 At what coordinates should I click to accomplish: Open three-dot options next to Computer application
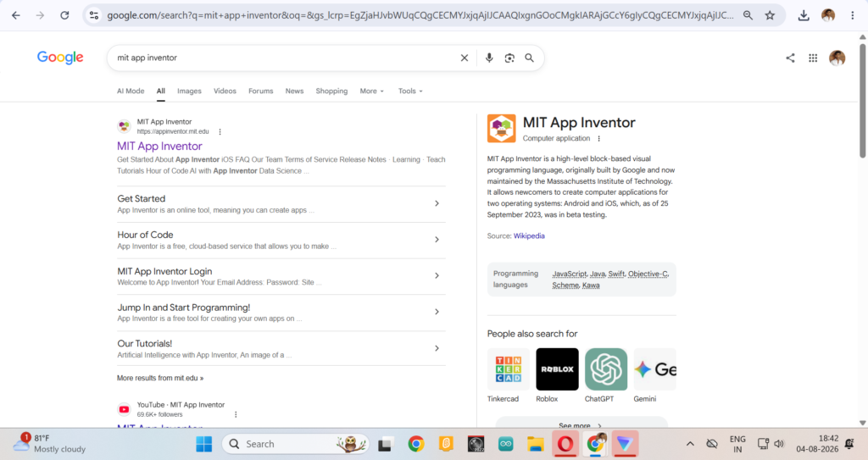point(598,138)
